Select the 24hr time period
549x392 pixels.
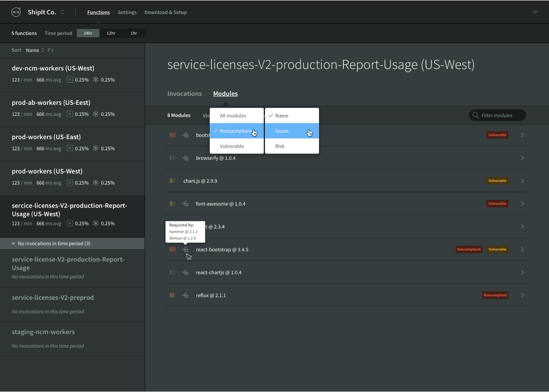pyautogui.click(x=88, y=33)
